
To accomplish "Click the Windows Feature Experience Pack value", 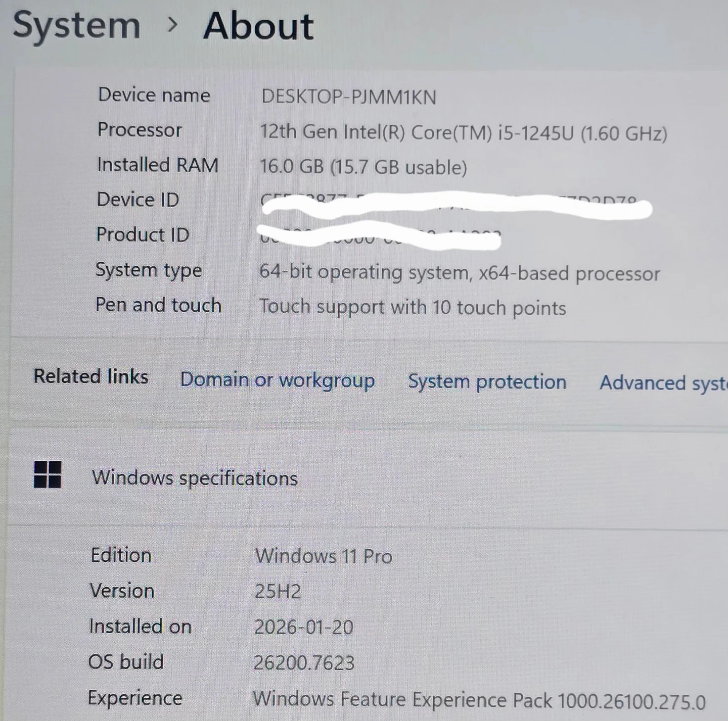I will point(478,701).
